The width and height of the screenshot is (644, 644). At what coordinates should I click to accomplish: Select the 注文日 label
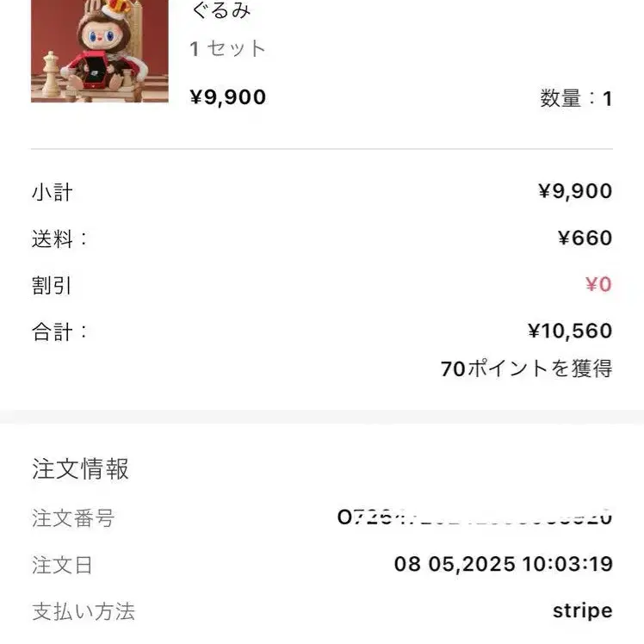pos(62,565)
